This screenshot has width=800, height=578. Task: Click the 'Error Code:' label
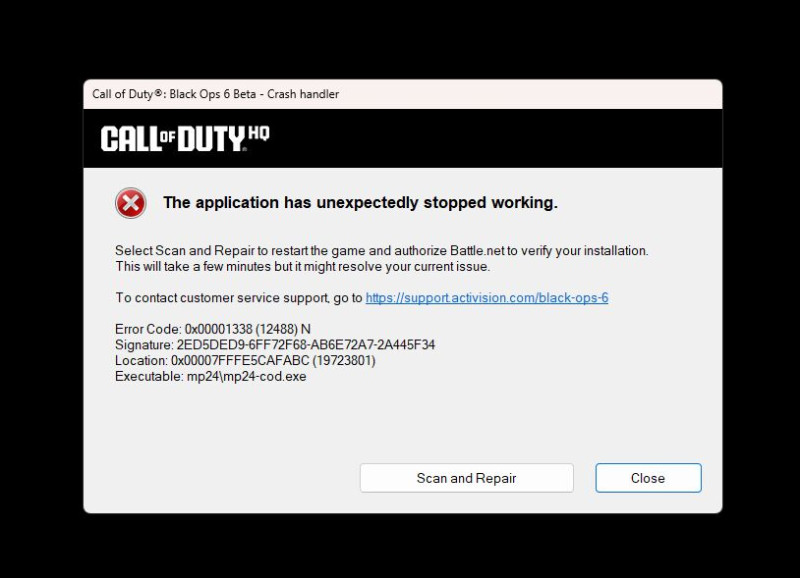(148, 329)
